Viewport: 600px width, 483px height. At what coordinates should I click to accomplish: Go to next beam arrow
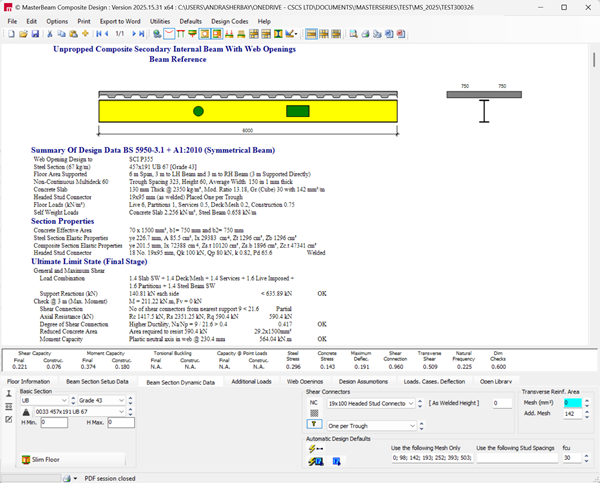pos(134,34)
